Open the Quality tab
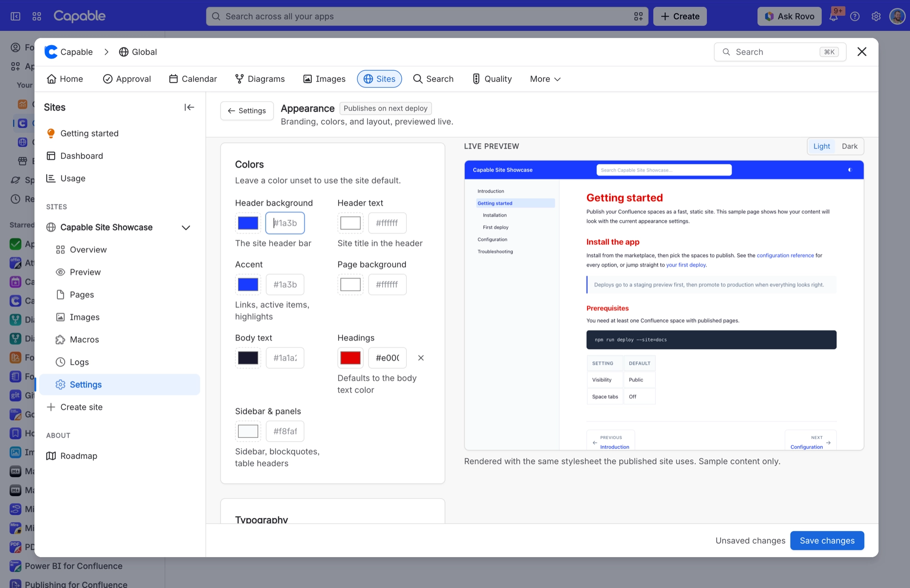This screenshot has width=910, height=588. [x=492, y=79]
